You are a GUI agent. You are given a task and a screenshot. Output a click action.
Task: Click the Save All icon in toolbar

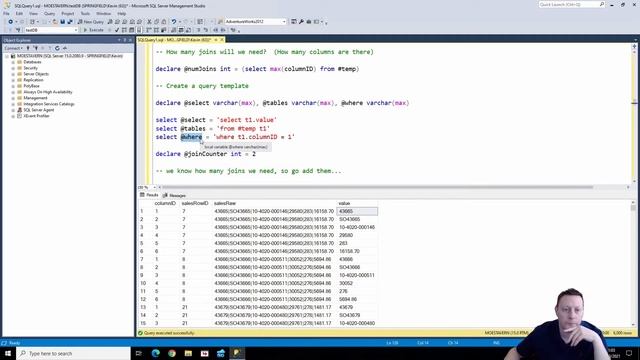pyautogui.click(x=70, y=22)
